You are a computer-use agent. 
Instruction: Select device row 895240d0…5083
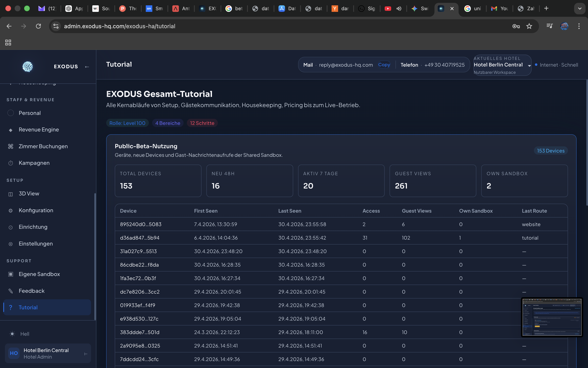tap(341, 224)
